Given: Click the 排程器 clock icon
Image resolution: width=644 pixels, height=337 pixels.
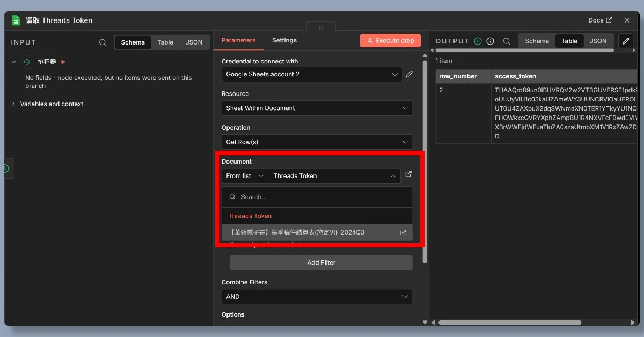Looking at the screenshot, I should click(27, 62).
